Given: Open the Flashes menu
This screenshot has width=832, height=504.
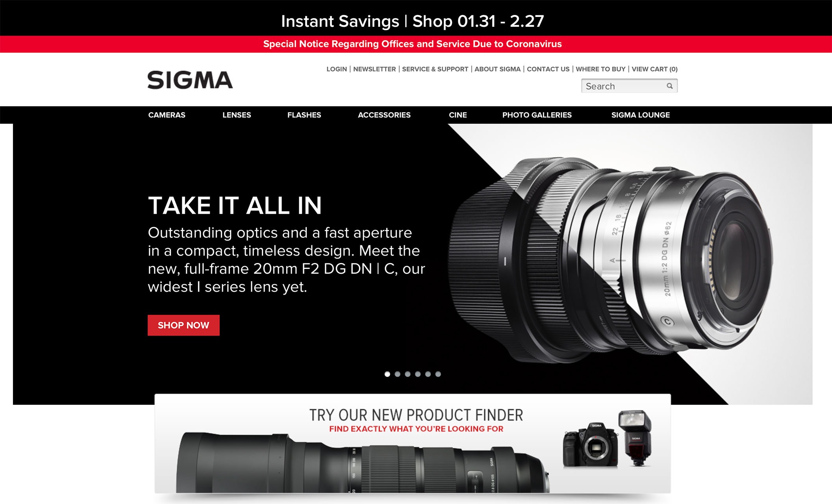Looking at the screenshot, I should (x=304, y=115).
